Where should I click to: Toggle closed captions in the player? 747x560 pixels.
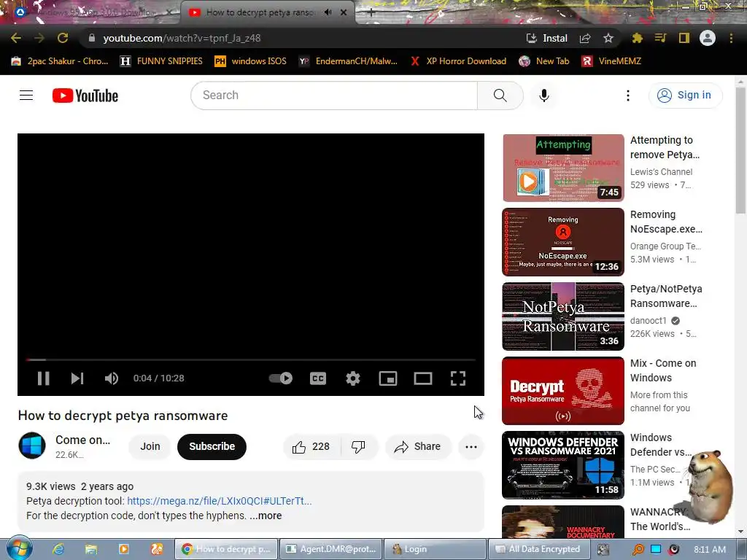pos(318,378)
